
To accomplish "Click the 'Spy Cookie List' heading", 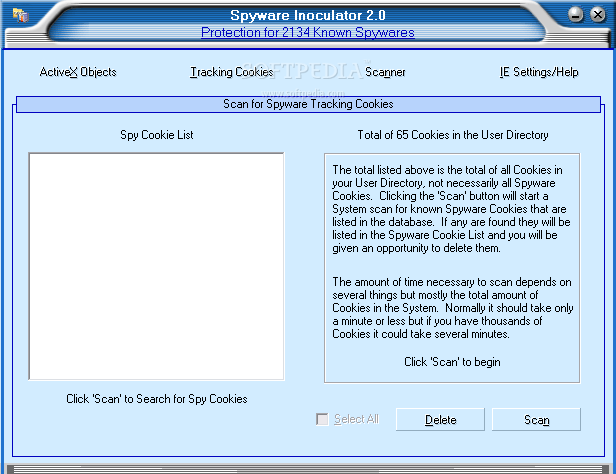I will tap(156, 135).
